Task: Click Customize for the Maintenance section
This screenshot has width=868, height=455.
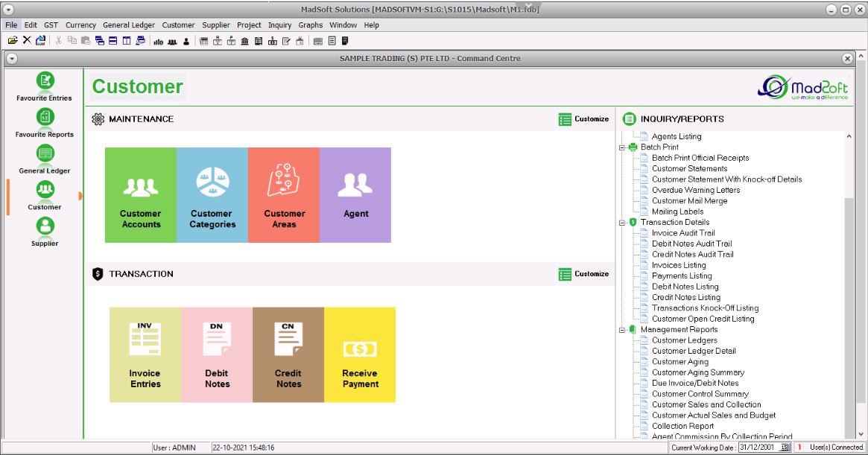Action: pos(583,119)
